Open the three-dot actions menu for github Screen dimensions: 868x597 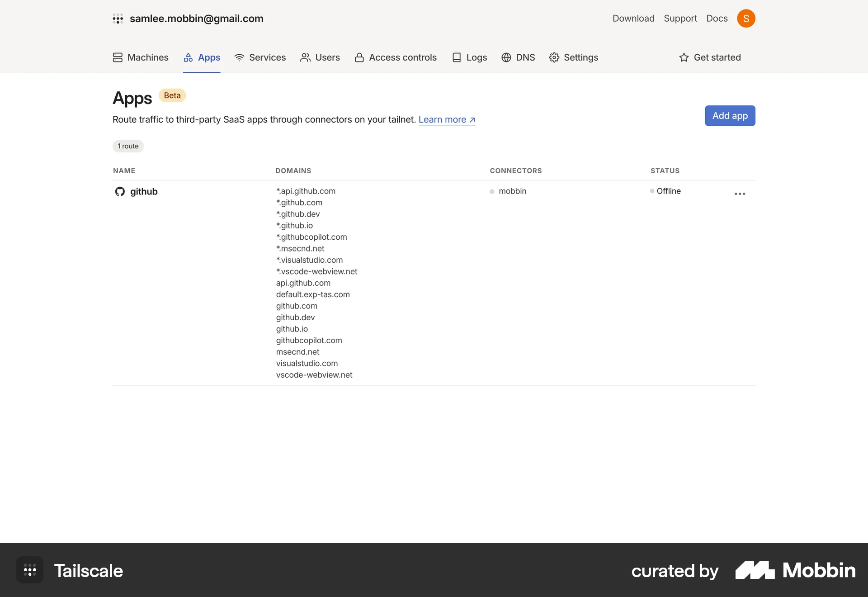coord(740,194)
